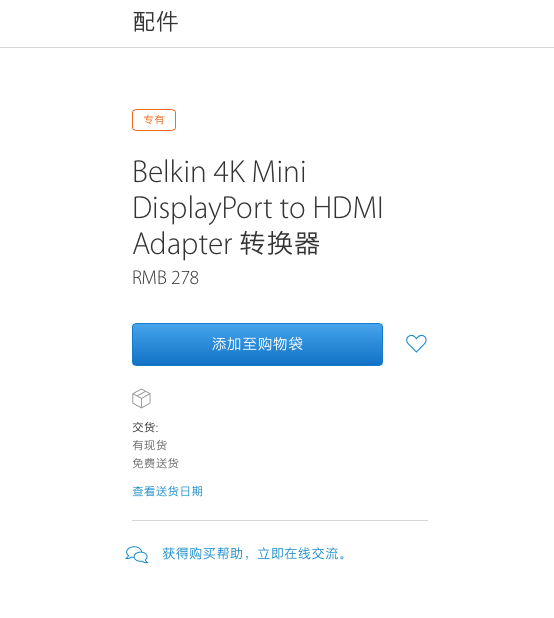
Task: Click the HDMI word in the product title
Action: tap(348, 207)
